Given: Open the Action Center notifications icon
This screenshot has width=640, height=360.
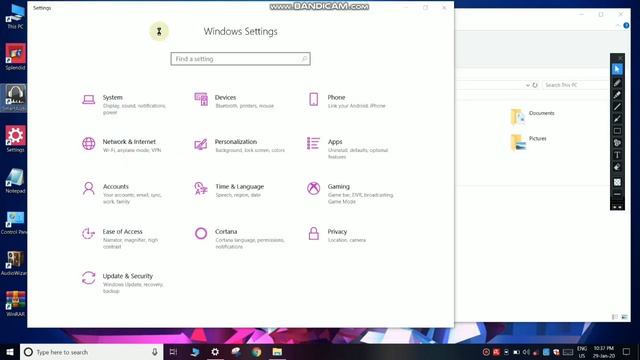Looking at the screenshot, I should [627, 352].
